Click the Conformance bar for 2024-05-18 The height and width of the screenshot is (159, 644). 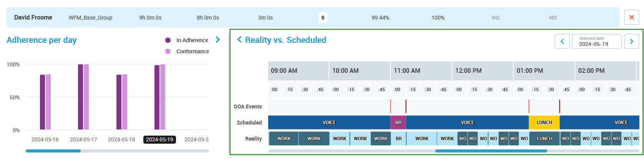click(x=124, y=102)
